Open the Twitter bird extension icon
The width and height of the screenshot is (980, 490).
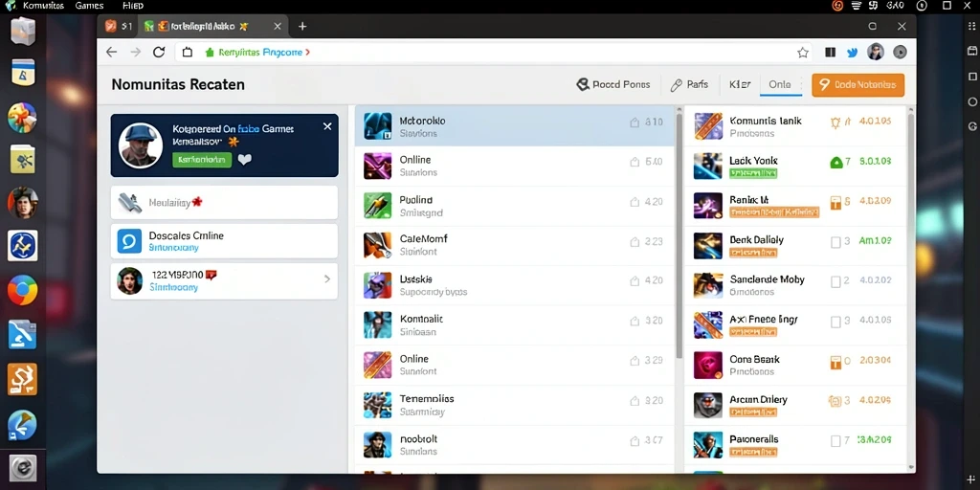point(852,53)
